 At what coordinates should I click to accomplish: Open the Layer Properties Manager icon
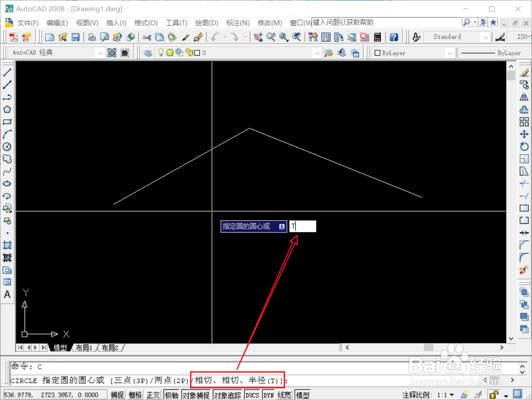[147, 52]
